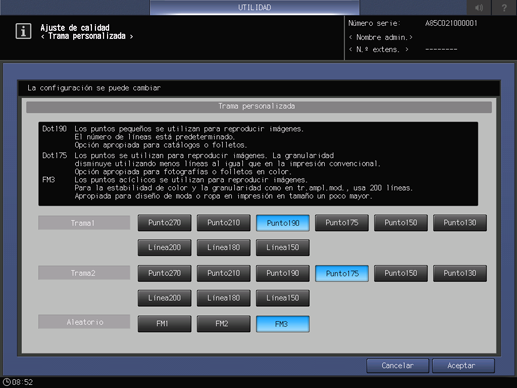This screenshot has width=517, height=388.
Task: Select Línea200 for Trama2
Action: click(165, 298)
